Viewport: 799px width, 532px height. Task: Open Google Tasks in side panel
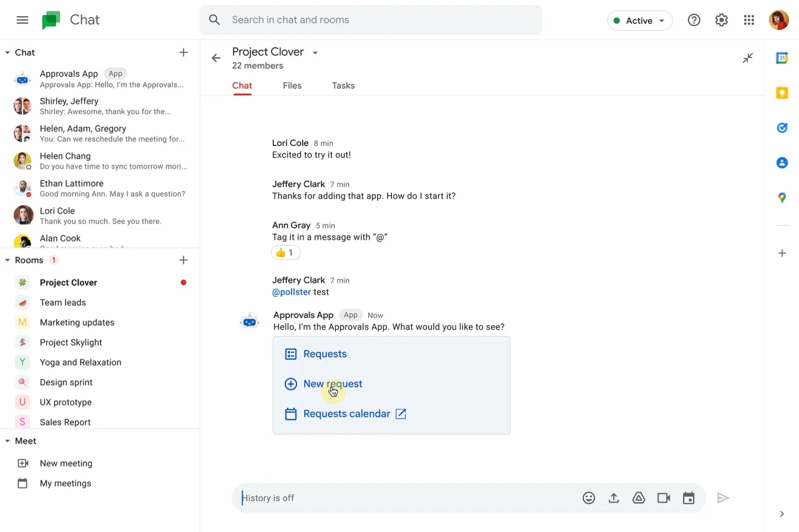pos(782,128)
